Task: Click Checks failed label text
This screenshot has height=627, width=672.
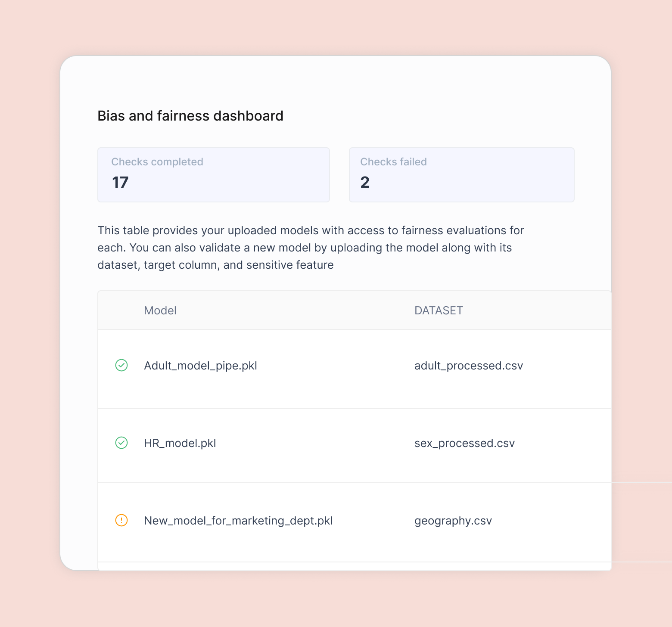Action: tap(393, 162)
